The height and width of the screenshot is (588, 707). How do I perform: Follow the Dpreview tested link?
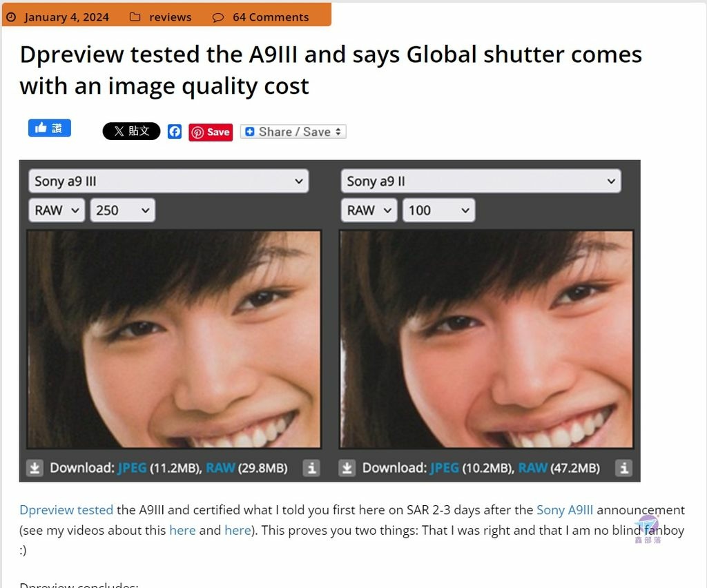click(66, 510)
